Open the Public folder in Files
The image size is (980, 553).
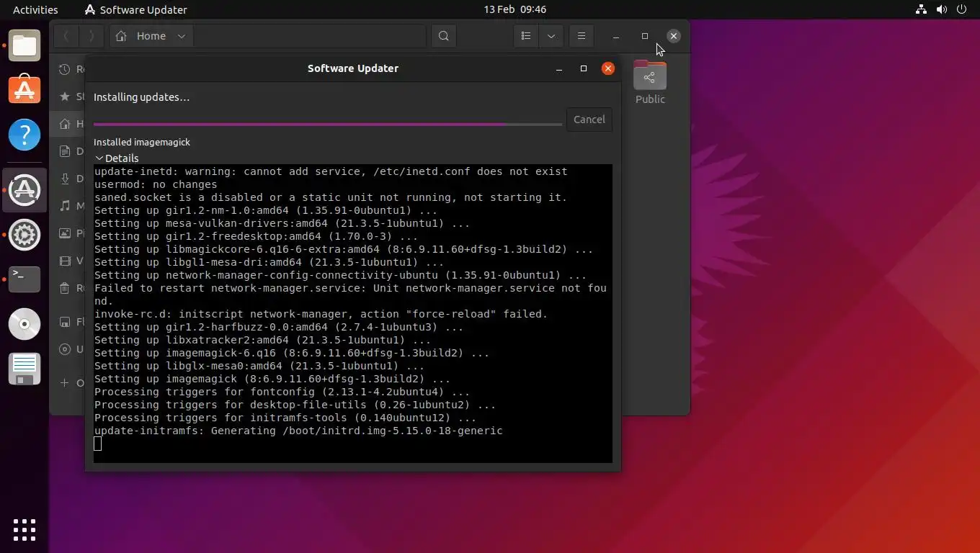(x=650, y=83)
